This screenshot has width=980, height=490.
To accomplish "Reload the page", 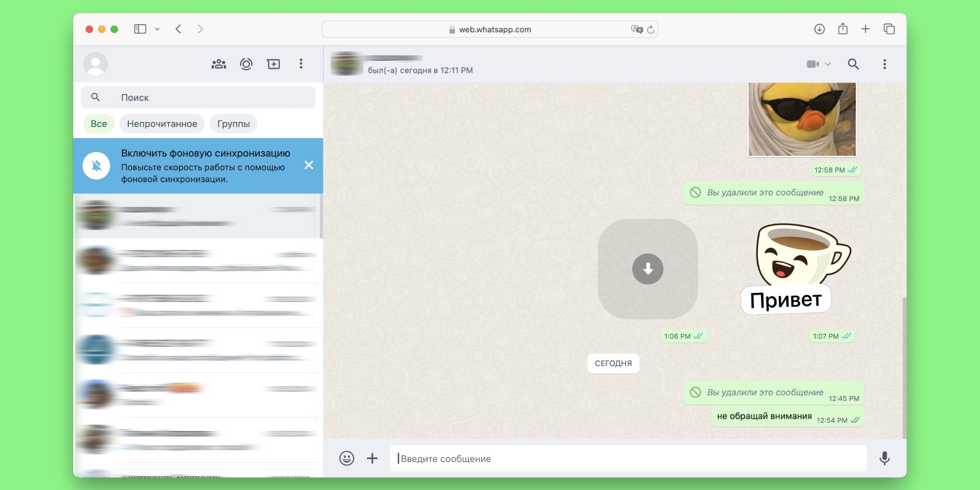I will pos(651,29).
